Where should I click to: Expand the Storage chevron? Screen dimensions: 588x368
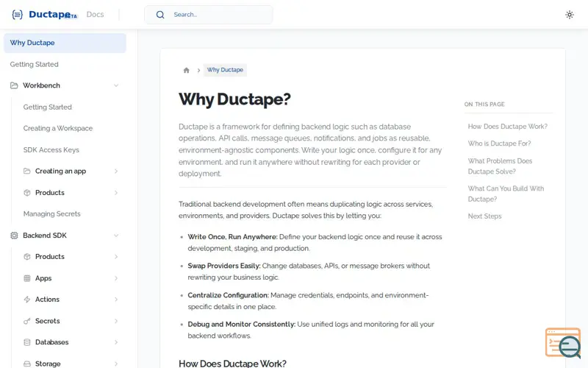[116, 364]
